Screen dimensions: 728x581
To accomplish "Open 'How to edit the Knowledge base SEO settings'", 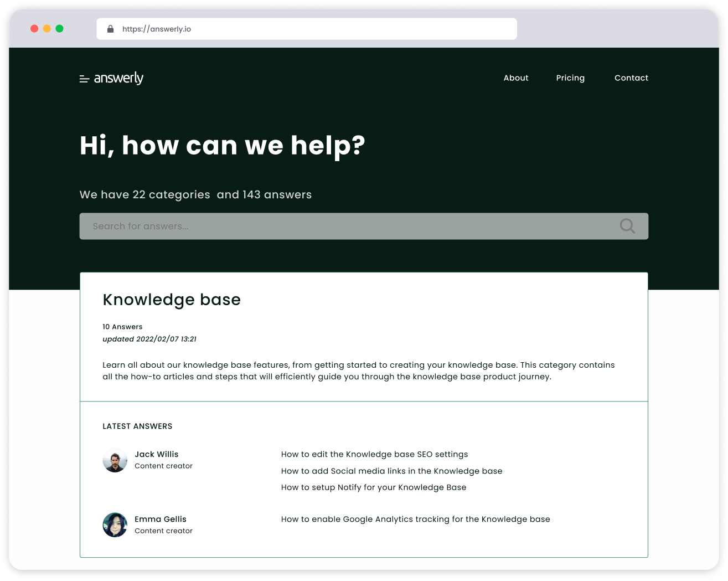I will point(374,454).
